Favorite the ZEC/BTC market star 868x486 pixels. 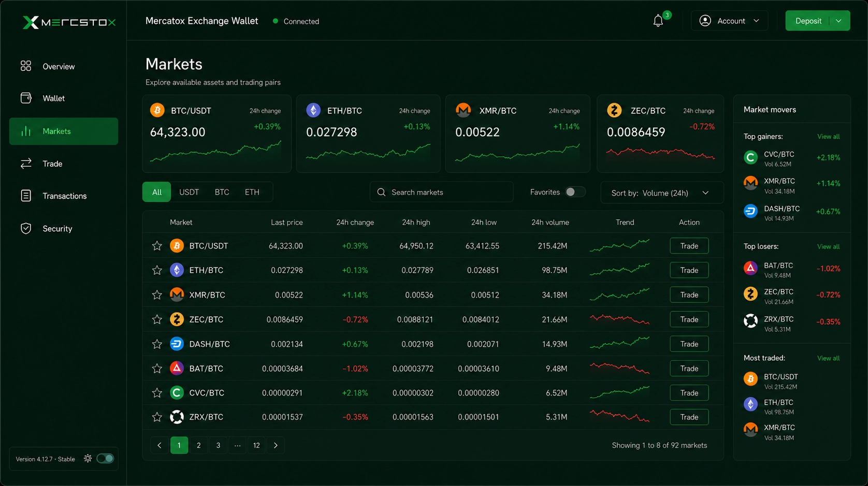coord(157,320)
